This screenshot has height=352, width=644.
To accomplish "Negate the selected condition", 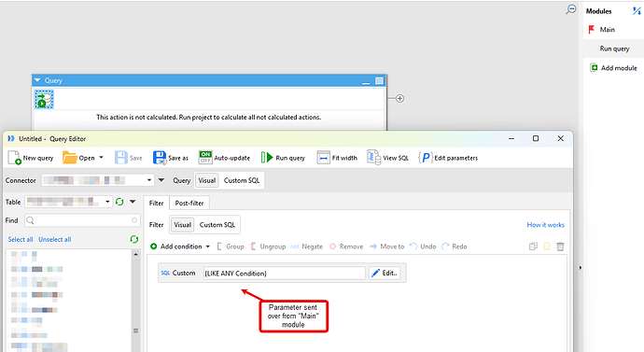I will click(x=306, y=246).
